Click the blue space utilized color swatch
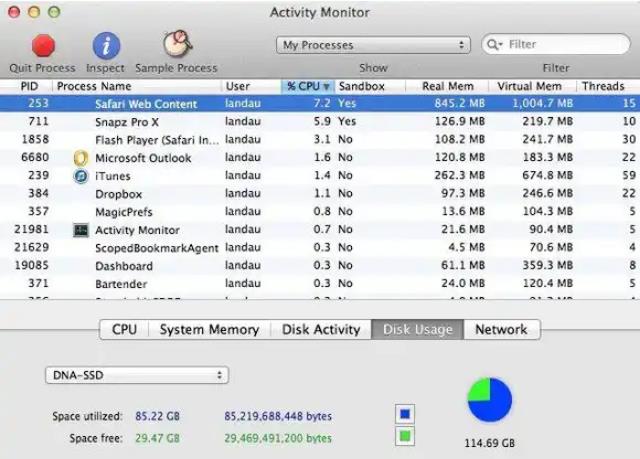 click(405, 414)
